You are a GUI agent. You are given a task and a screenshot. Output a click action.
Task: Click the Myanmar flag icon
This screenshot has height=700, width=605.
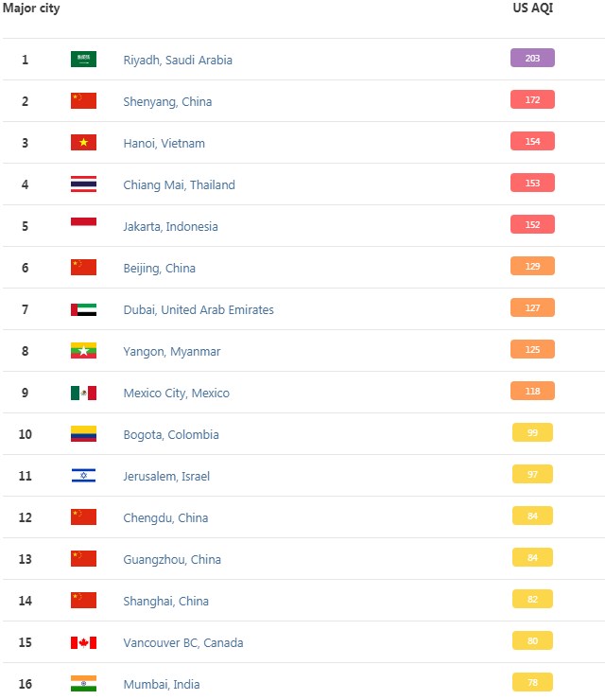click(83, 351)
